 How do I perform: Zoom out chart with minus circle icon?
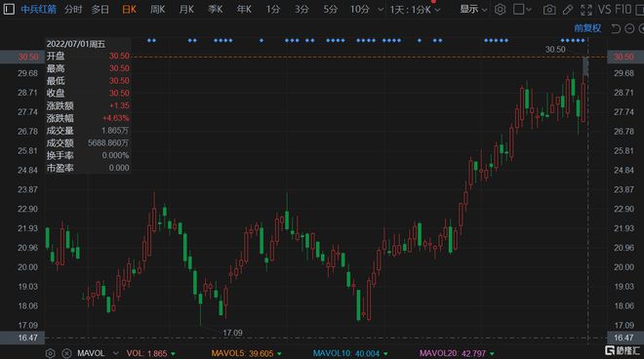click(x=629, y=28)
